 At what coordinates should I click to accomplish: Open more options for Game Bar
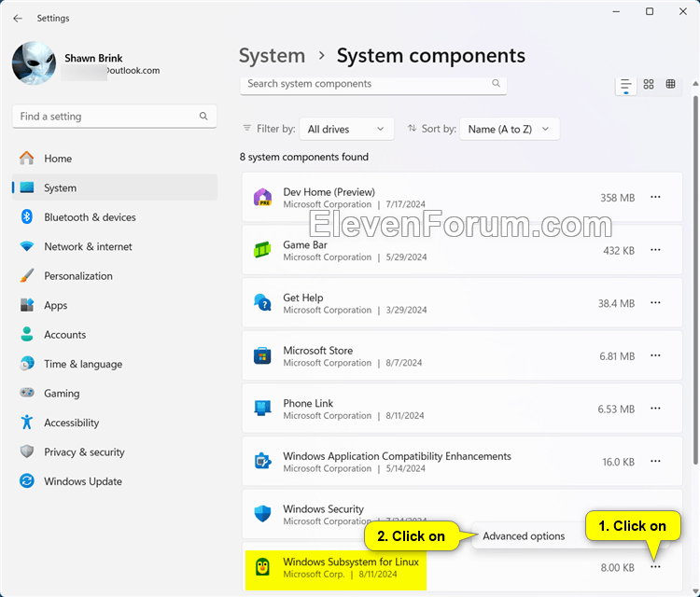point(655,250)
